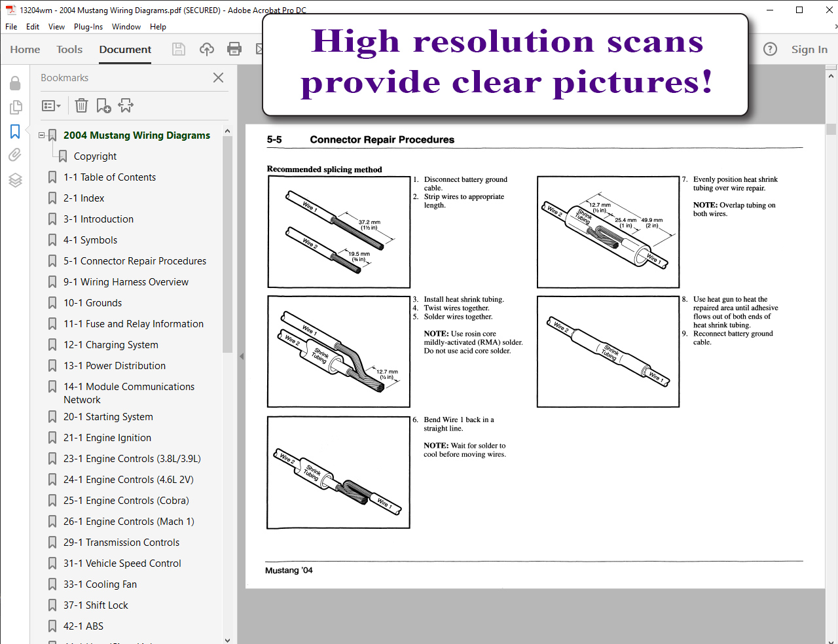Close the Bookmarks panel

click(219, 78)
